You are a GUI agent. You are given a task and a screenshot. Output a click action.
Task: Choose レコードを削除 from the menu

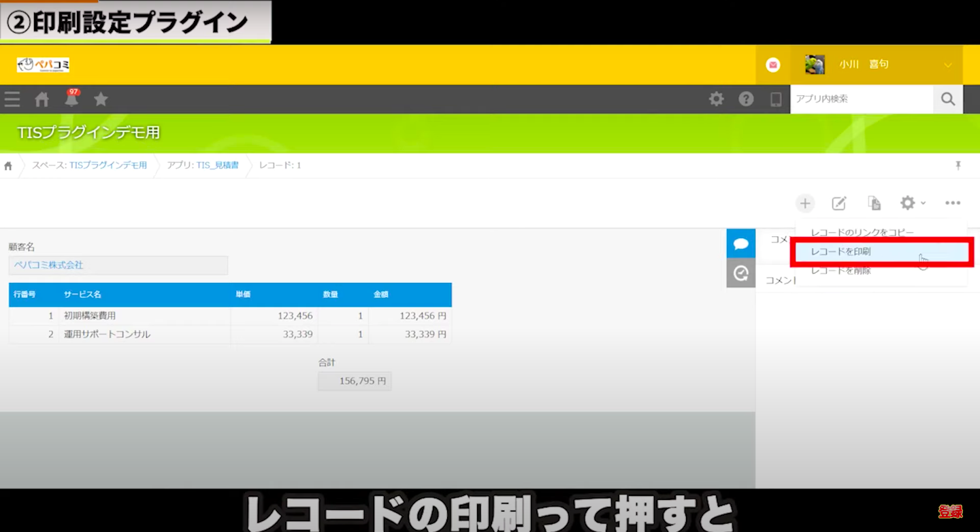tap(841, 271)
